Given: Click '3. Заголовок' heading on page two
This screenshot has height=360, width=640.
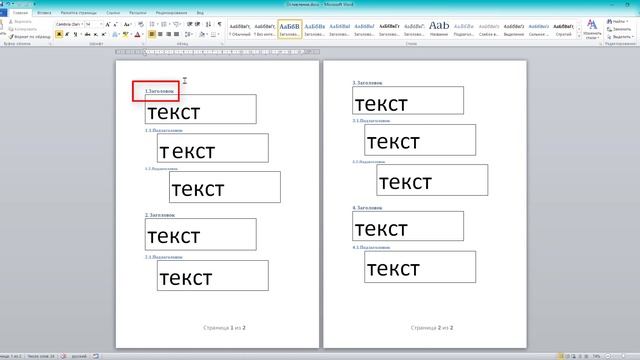Looking at the screenshot, I should pyautogui.click(x=367, y=83).
